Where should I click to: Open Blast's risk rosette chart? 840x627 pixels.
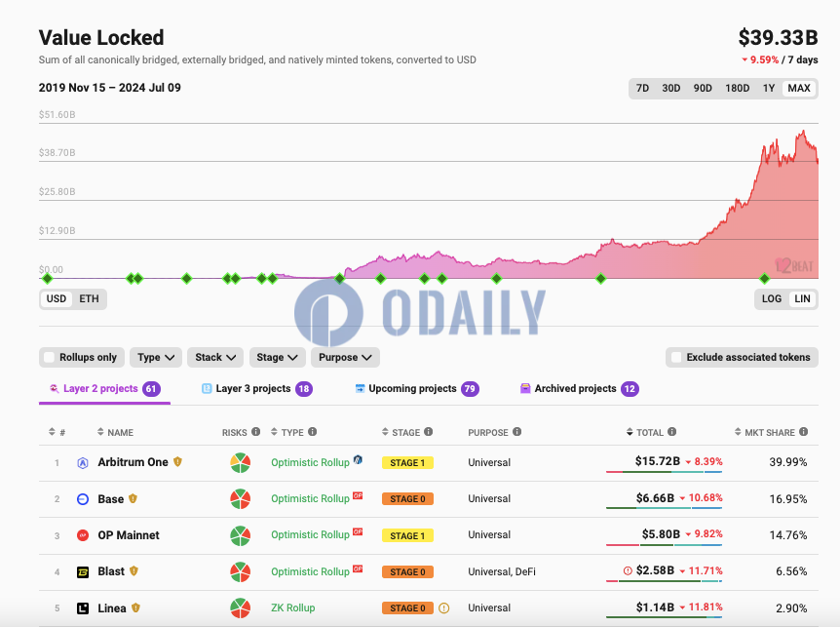pyautogui.click(x=240, y=571)
